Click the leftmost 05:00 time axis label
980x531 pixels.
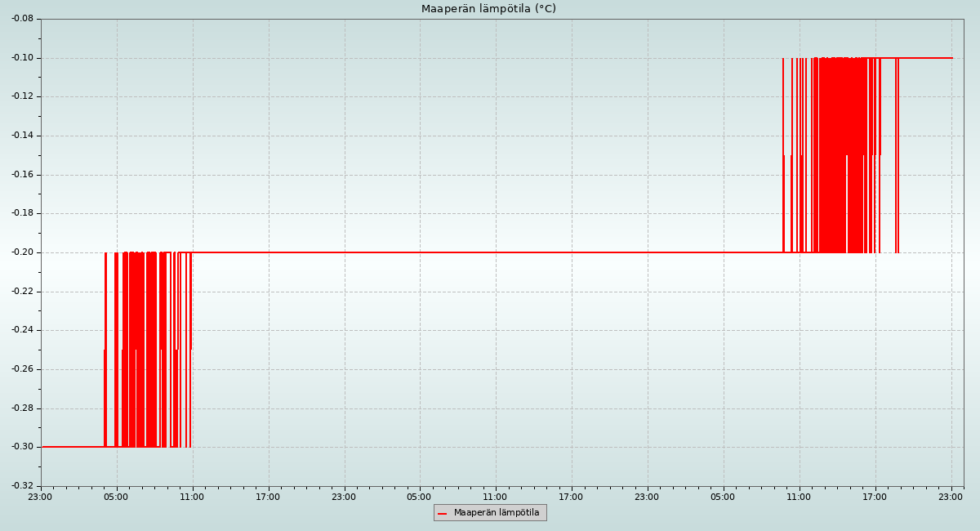pos(116,497)
